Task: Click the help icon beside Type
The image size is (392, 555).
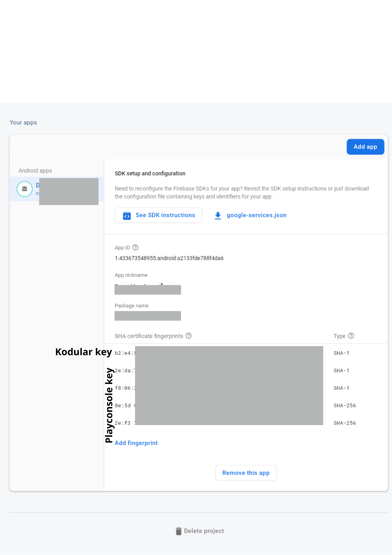Action: coord(351,336)
